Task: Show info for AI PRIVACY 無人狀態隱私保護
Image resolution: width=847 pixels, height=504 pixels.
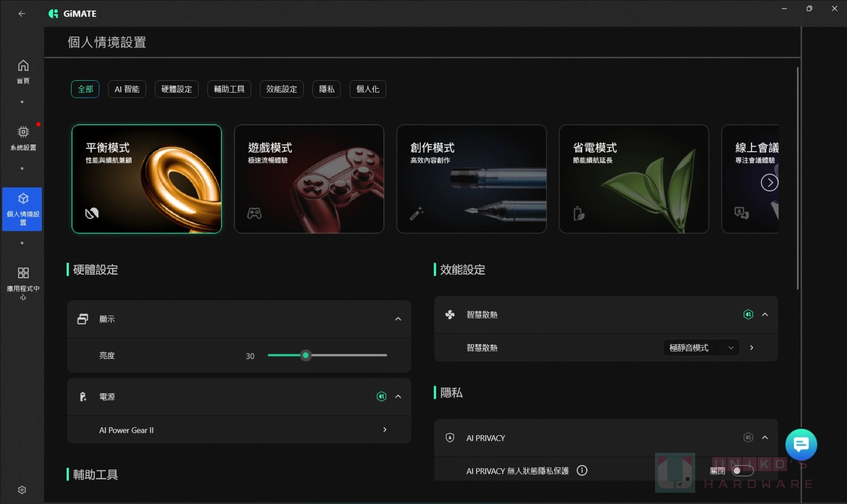Action: coord(582,470)
